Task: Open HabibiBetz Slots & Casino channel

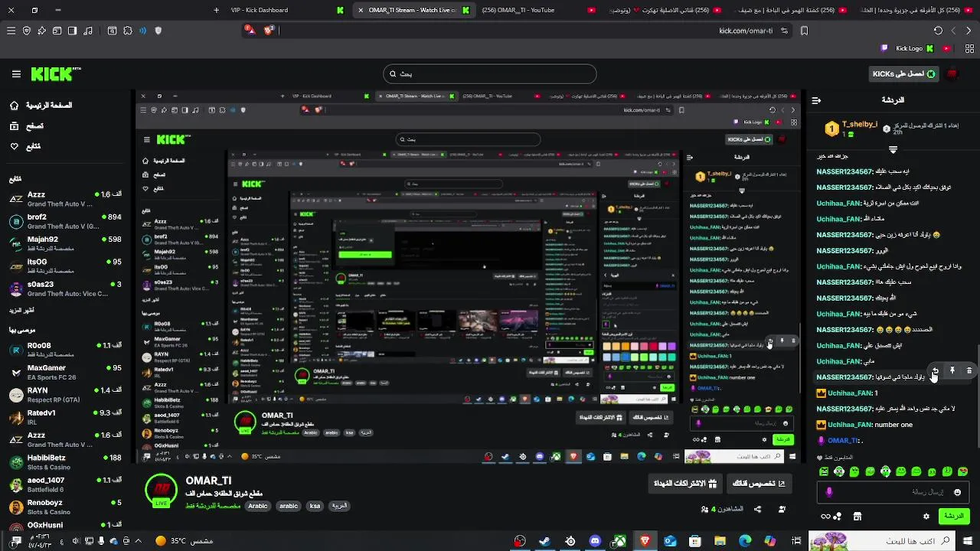Action: pos(65,461)
